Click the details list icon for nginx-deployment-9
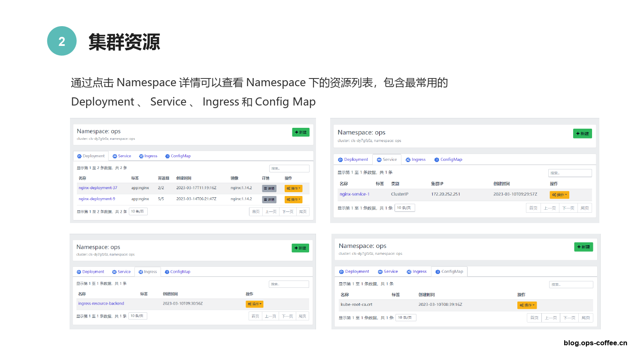Viewport: 644px width, 362px height. (x=269, y=199)
